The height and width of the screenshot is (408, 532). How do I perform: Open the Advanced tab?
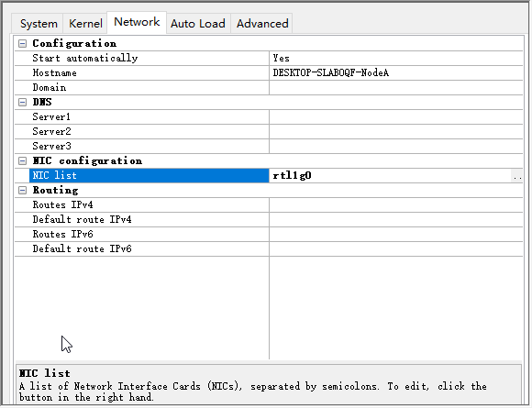point(262,24)
